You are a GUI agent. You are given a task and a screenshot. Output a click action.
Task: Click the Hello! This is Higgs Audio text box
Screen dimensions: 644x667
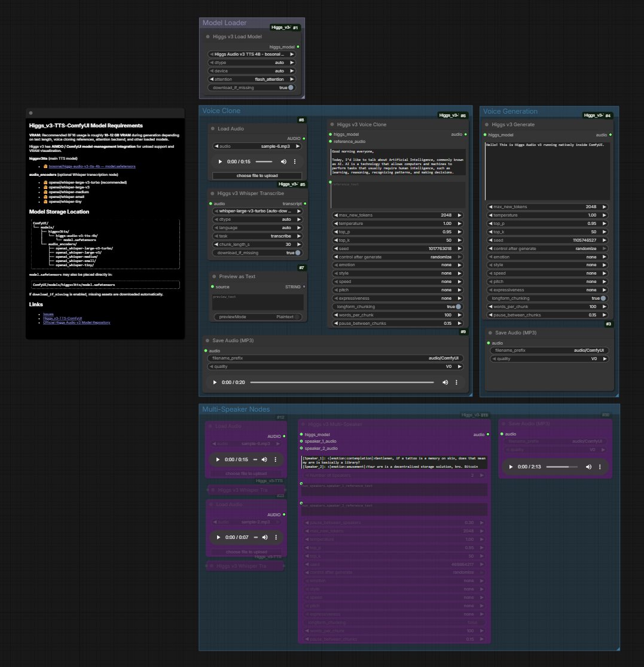click(548, 171)
